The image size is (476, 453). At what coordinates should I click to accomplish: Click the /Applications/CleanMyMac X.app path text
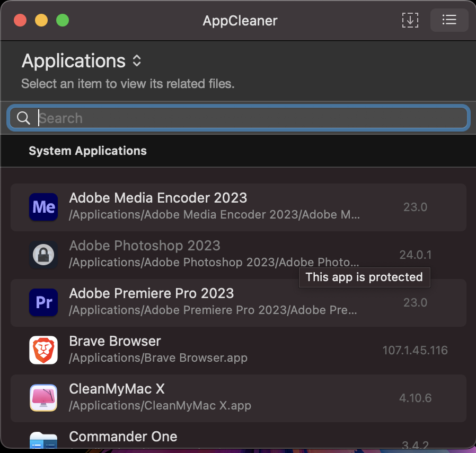coord(160,406)
